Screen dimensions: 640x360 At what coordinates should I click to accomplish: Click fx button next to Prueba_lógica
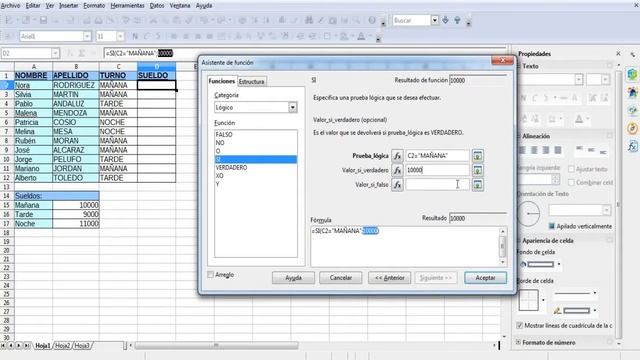tap(397, 156)
